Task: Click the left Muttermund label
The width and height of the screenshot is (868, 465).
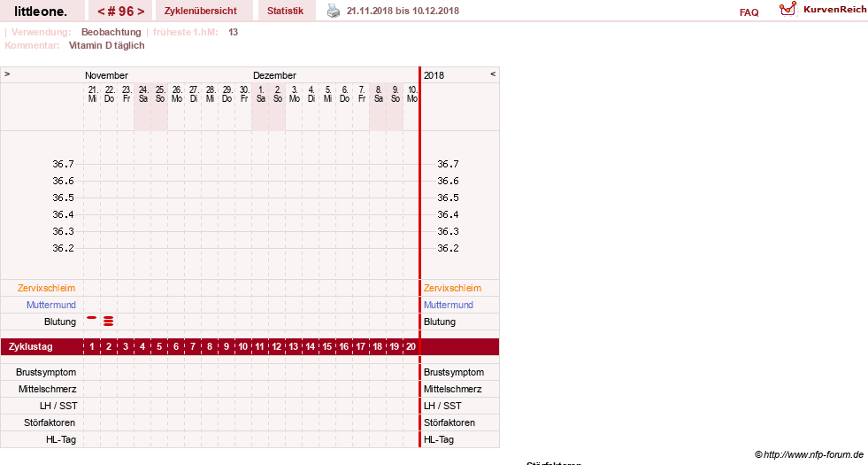Action: point(51,305)
